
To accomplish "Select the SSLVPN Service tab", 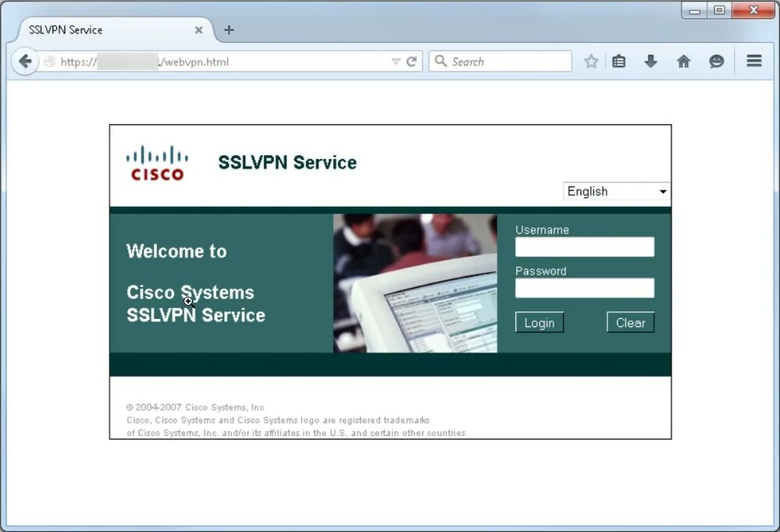I will (116, 30).
